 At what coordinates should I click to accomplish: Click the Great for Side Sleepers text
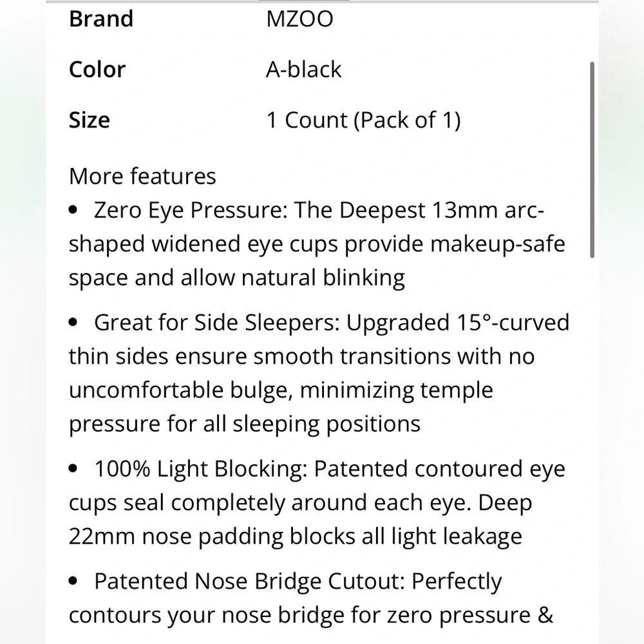(319, 373)
